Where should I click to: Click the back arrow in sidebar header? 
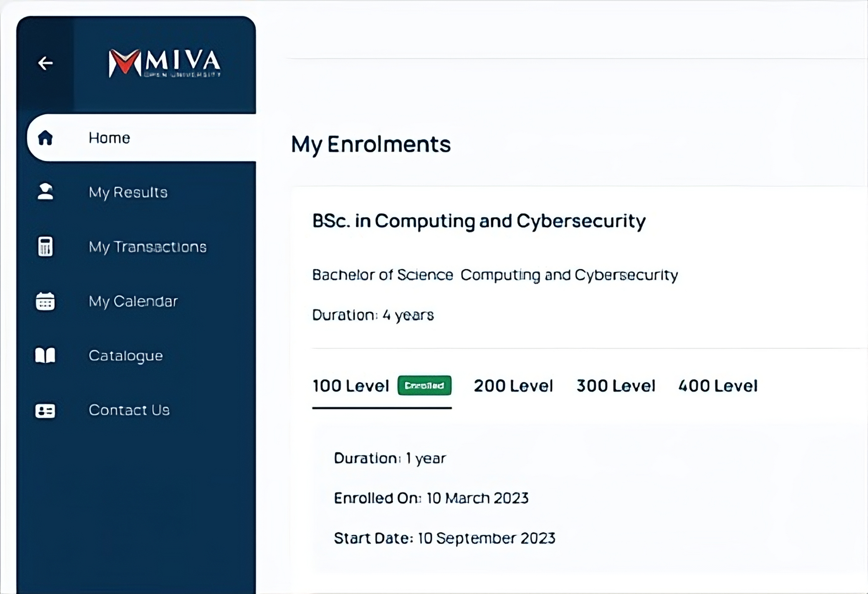click(45, 63)
